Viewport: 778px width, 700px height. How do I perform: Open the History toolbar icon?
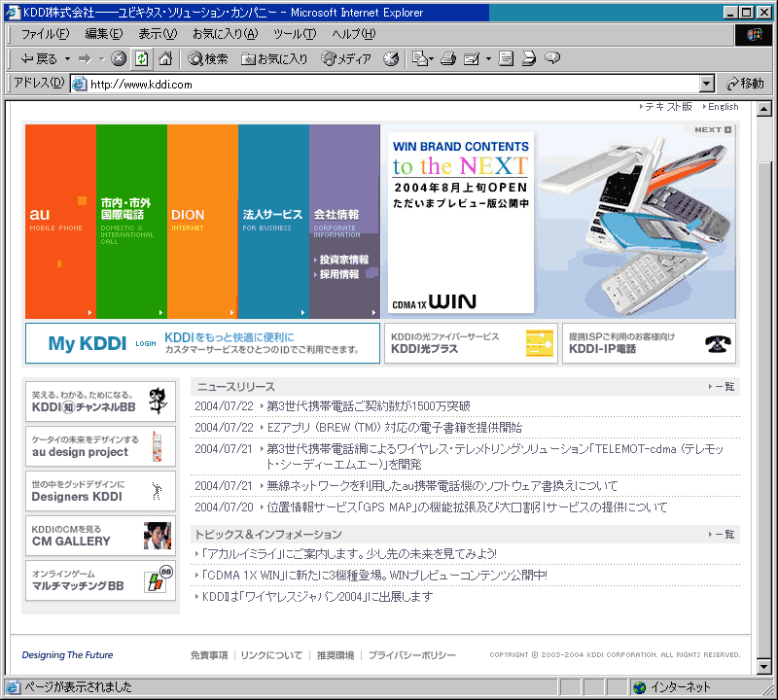click(x=391, y=59)
